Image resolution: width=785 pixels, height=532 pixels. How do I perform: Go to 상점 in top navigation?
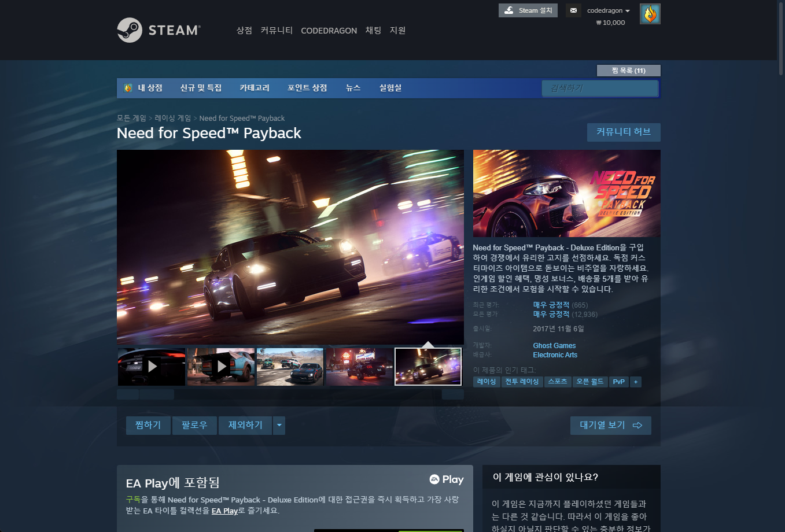(244, 30)
